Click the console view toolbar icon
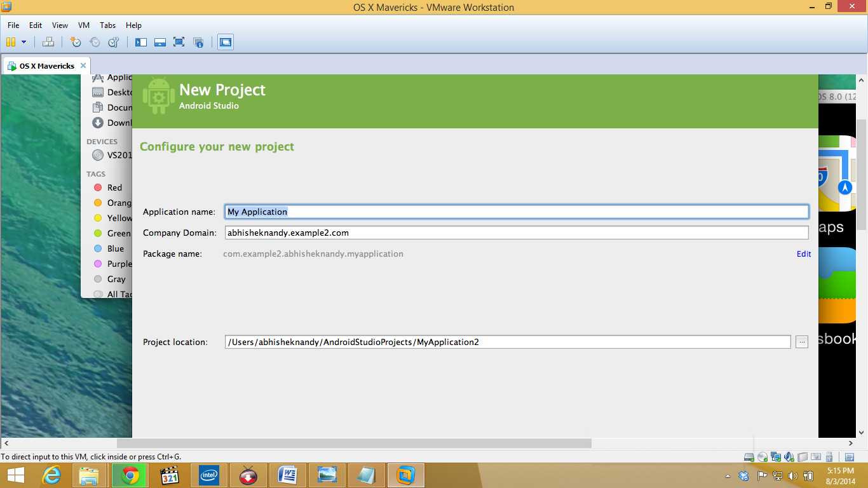The height and width of the screenshot is (488, 868). pyautogui.click(x=225, y=42)
